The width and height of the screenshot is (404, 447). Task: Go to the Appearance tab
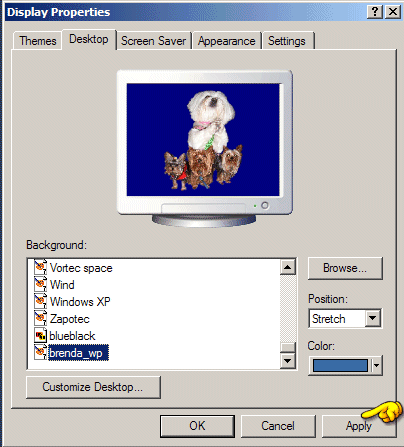(227, 41)
